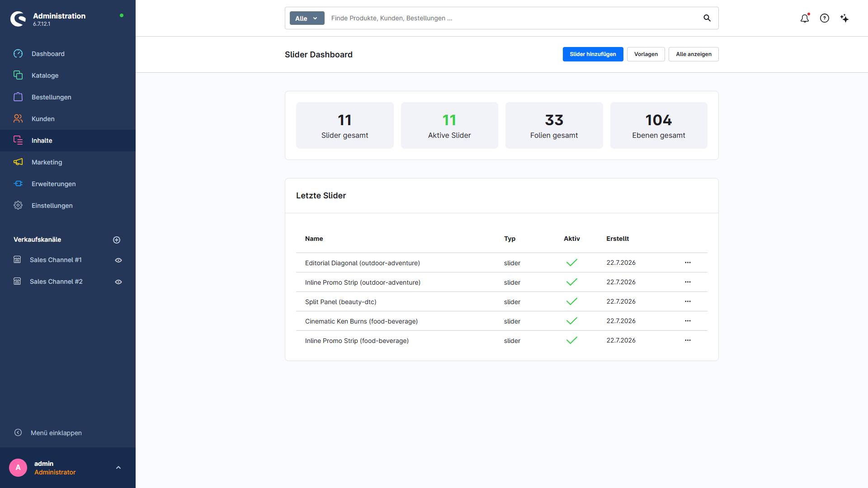Open actions menu for Inline Promo Strip (outdoor-adventure)
868x488 pixels.
(688, 282)
